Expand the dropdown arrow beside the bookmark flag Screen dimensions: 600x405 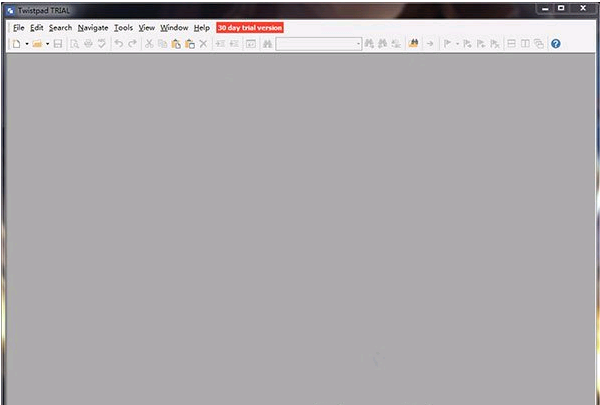[x=457, y=44]
